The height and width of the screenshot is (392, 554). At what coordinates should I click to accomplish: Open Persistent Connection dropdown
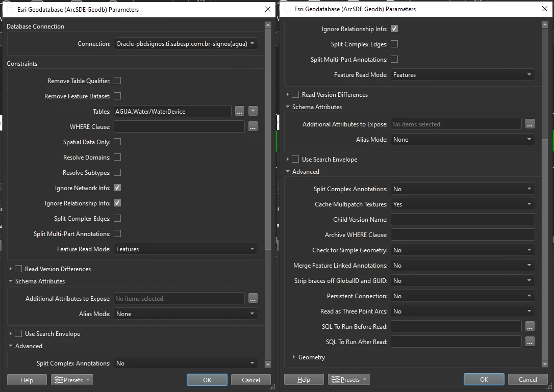463,296
